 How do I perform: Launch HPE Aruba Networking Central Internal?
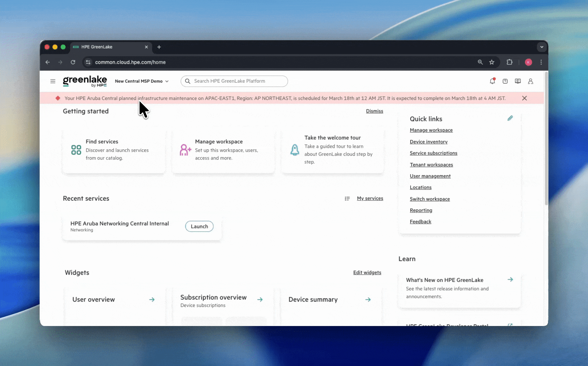(199, 226)
